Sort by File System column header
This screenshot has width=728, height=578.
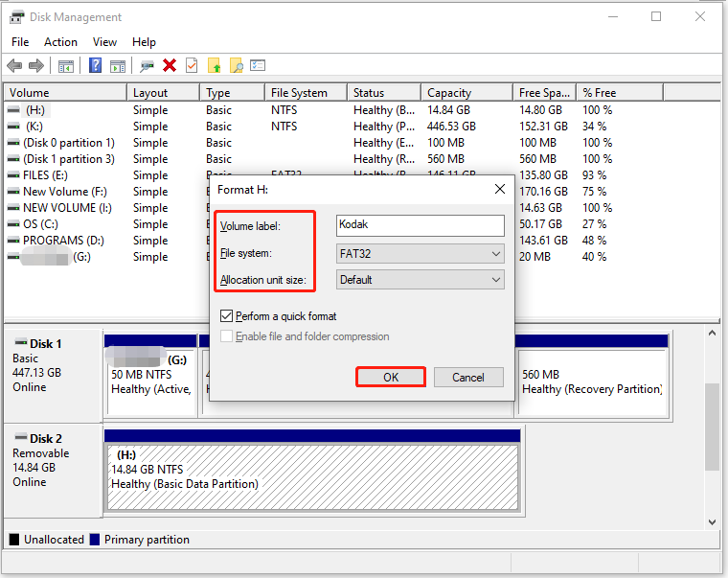pyautogui.click(x=307, y=92)
